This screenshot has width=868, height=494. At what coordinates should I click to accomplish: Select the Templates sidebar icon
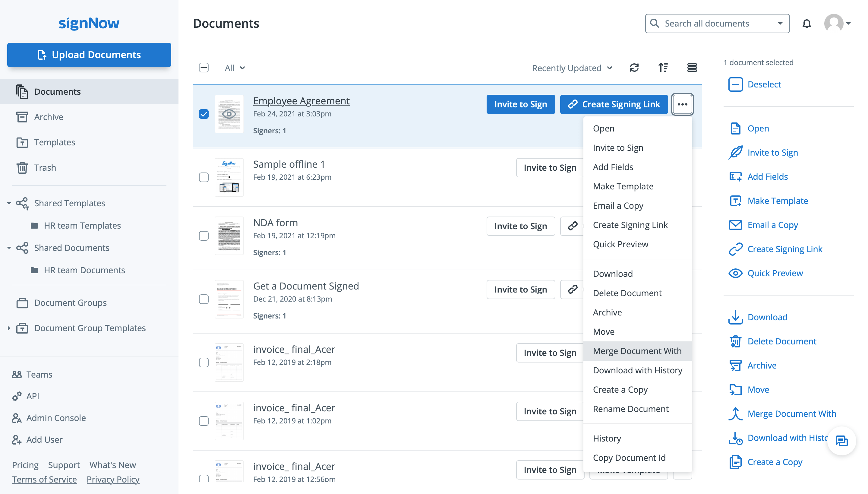(22, 142)
